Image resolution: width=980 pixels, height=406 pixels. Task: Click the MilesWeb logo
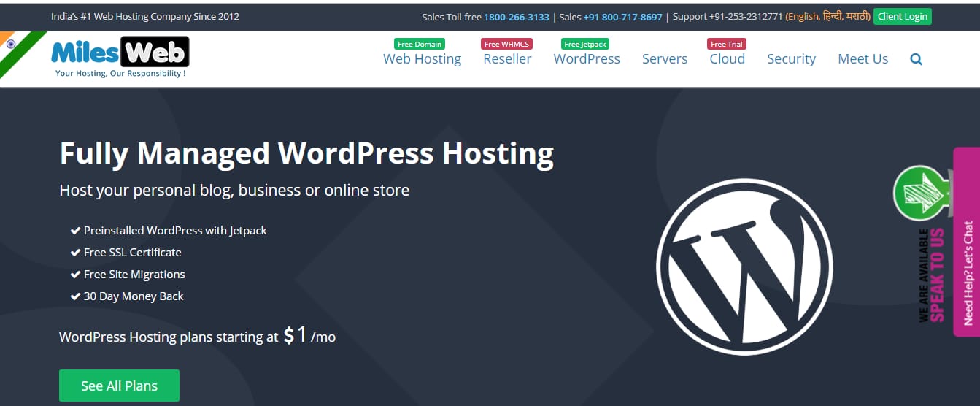coord(120,57)
